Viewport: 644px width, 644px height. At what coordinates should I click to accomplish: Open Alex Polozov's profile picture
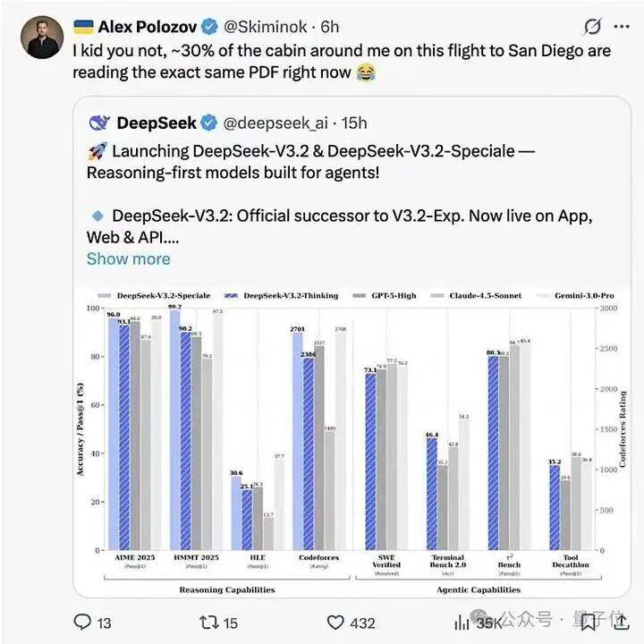tap(42, 36)
